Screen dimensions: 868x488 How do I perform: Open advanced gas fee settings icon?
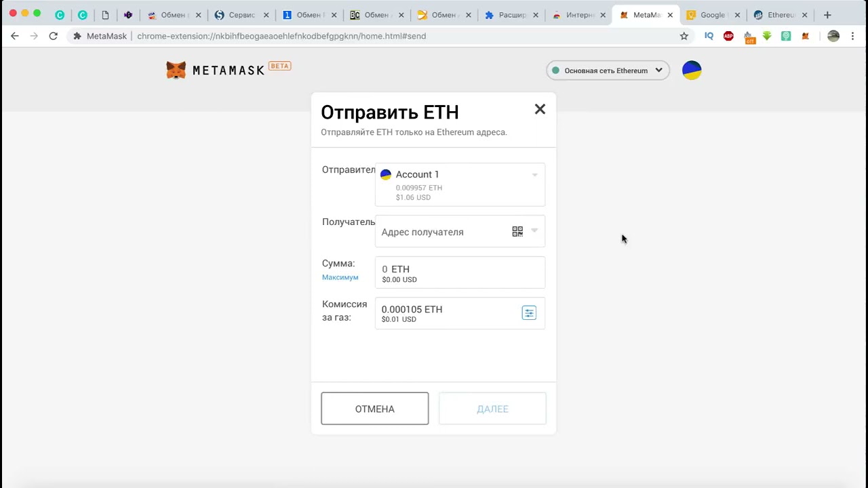529,312
